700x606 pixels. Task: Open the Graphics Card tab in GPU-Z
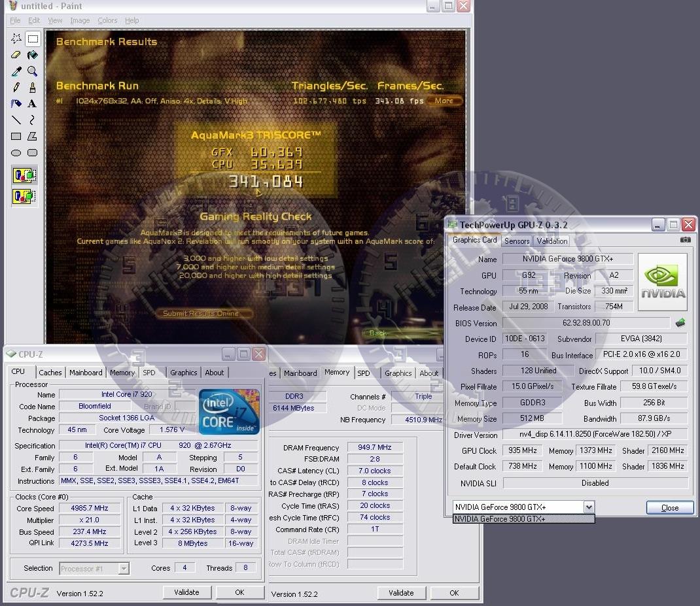point(474,240)
